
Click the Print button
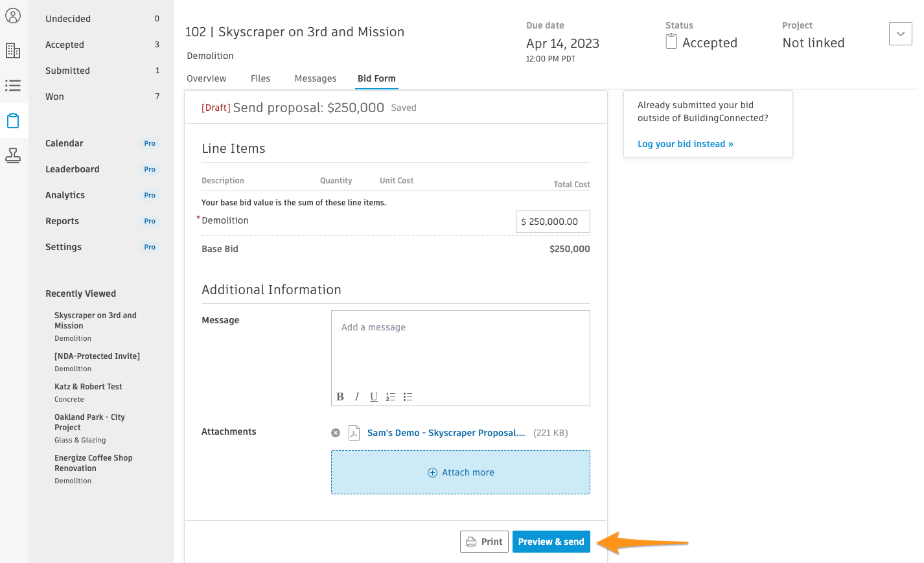[x=484, y=542]
